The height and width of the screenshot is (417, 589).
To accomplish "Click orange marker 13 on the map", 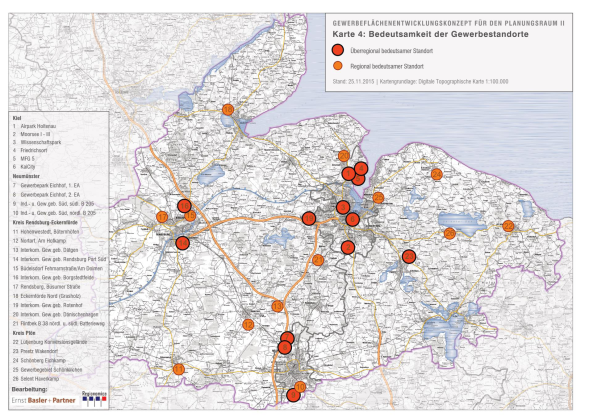I will tap(277, 306).
